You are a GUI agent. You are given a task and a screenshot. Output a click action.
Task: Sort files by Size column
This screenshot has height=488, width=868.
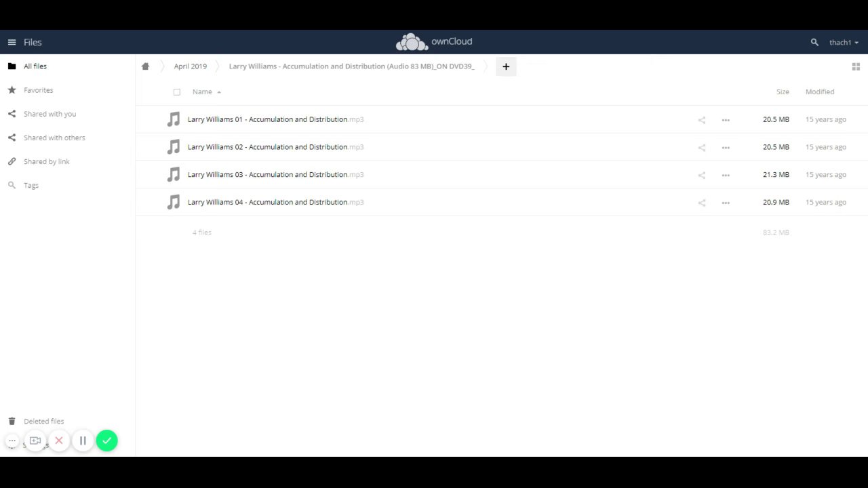[x=783, y=91]
